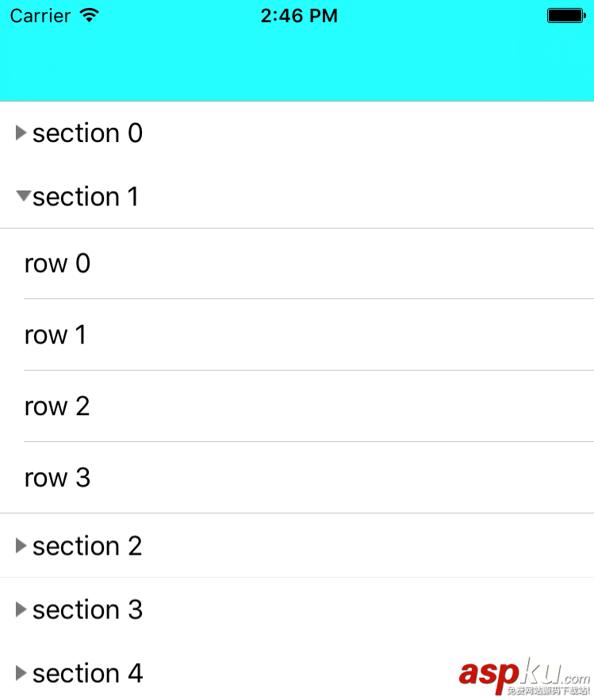Tap row 3 in section 1
The width and height of the screenshot is (594, 700).
[x=297, y=478]
